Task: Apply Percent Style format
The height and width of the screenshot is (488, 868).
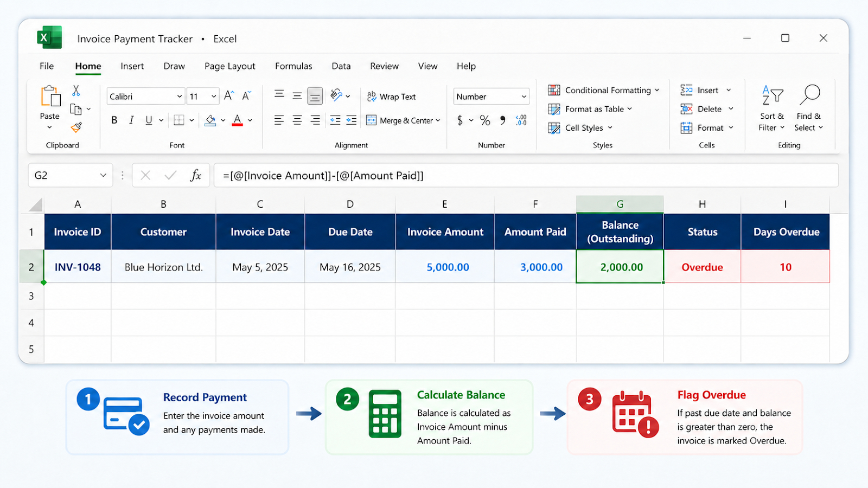Action: point(485,120)
